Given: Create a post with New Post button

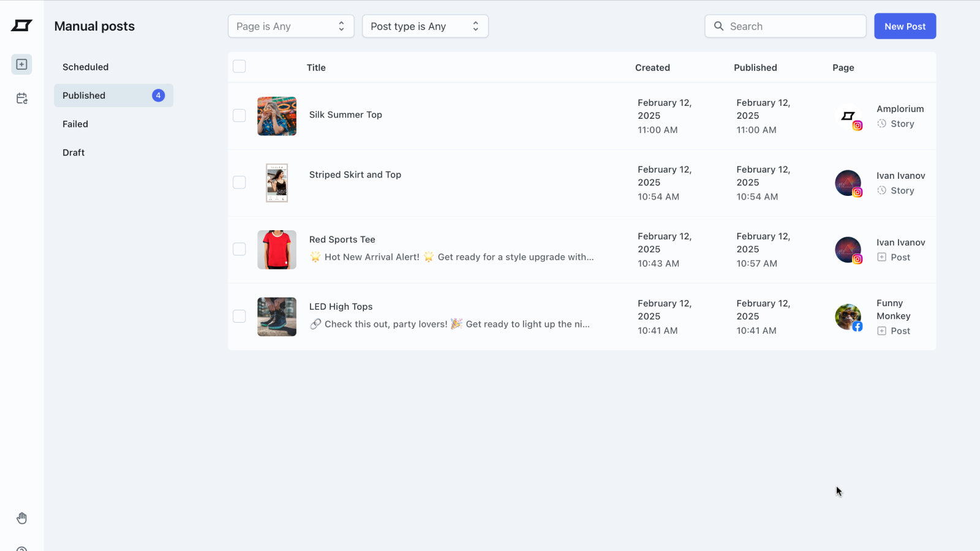Looking at the screenshot, I should tap(905, 26).
